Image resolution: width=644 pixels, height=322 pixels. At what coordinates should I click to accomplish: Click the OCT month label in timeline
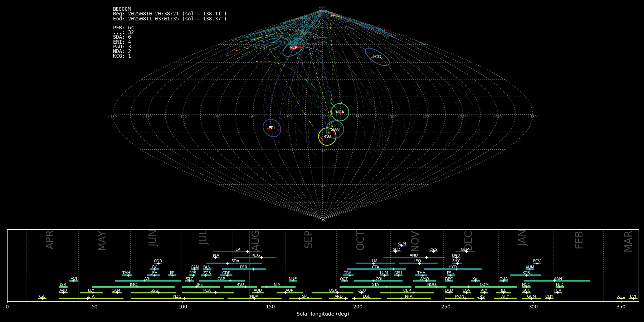click(x=361, y=240)
